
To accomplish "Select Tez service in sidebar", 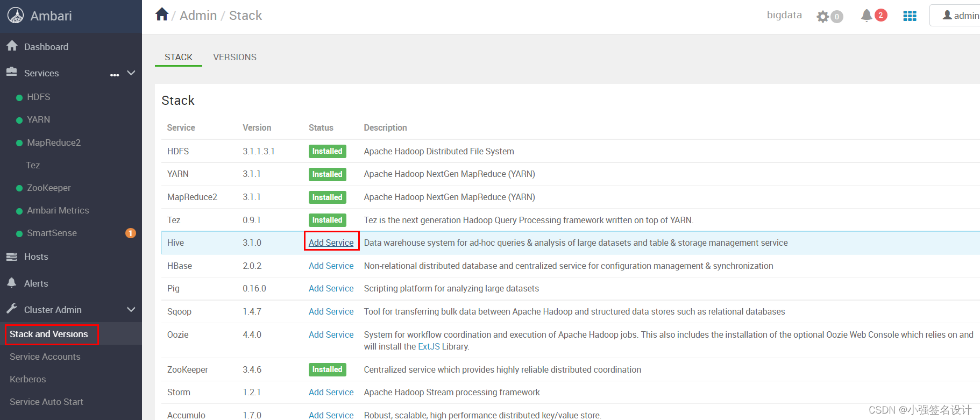I will (33, 165).
